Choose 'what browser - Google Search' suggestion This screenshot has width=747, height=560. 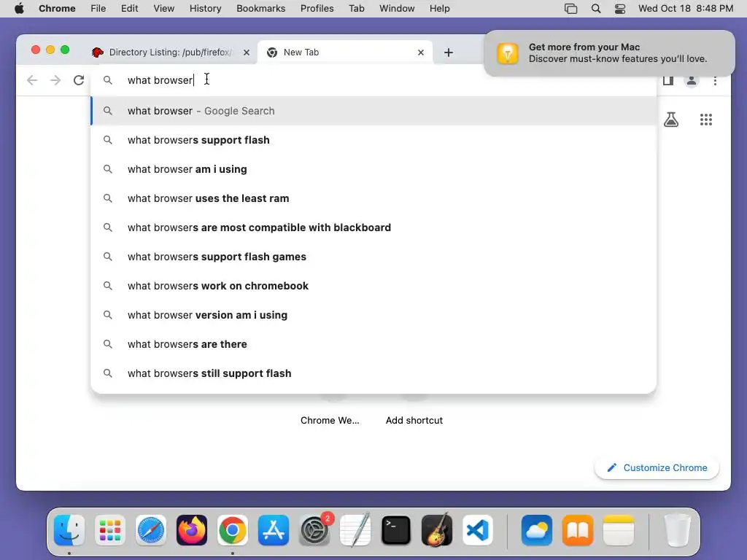pos(373,111)
